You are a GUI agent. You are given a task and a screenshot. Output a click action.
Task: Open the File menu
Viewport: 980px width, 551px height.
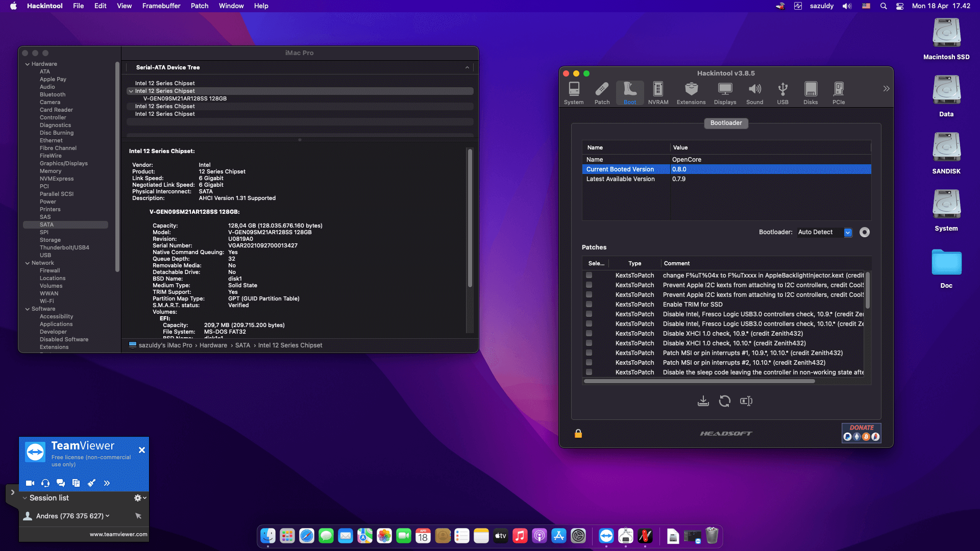78,6
